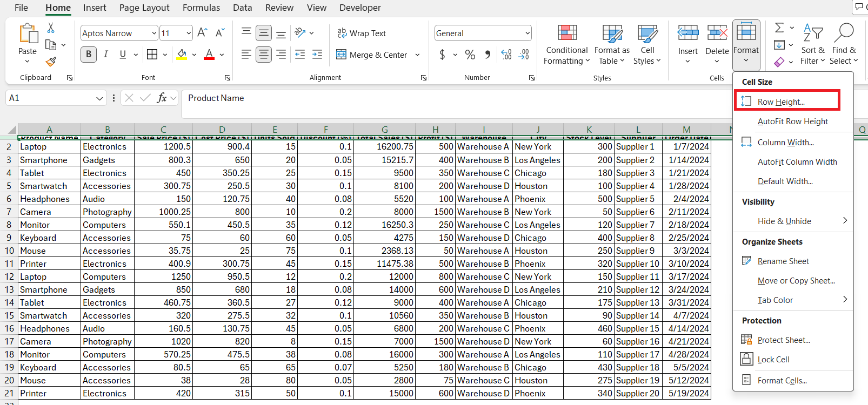Screen dimensions: 868x405
Task: Click the Clear eraser icon
Action: click(x=779, y=62)
